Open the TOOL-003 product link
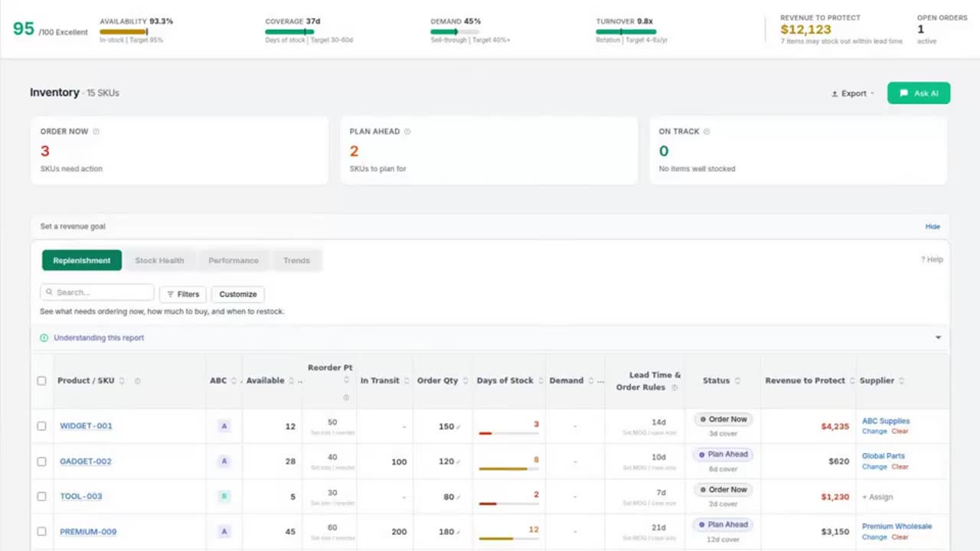The image size is (980, 551). (81, 497)
